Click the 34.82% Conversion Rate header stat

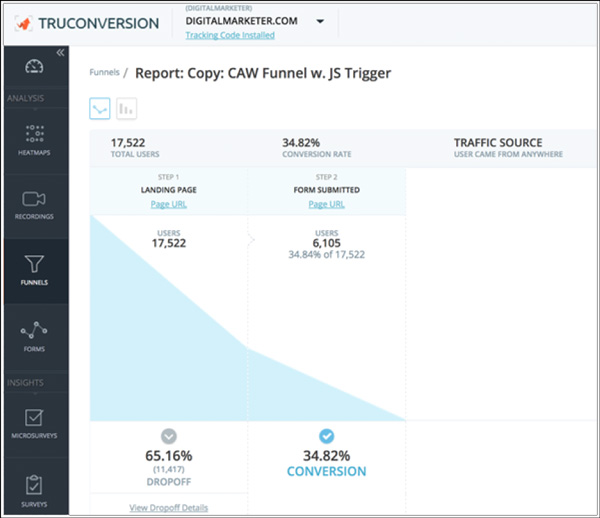click(x=316, y=148)
